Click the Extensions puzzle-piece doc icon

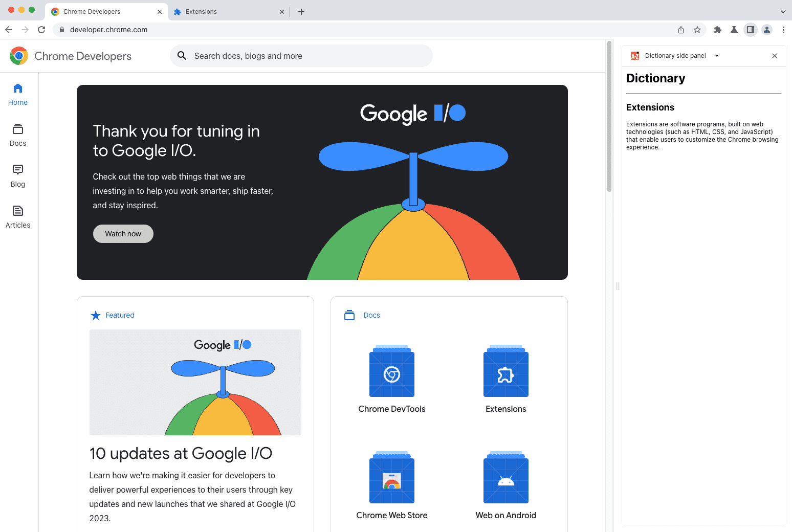505,372
